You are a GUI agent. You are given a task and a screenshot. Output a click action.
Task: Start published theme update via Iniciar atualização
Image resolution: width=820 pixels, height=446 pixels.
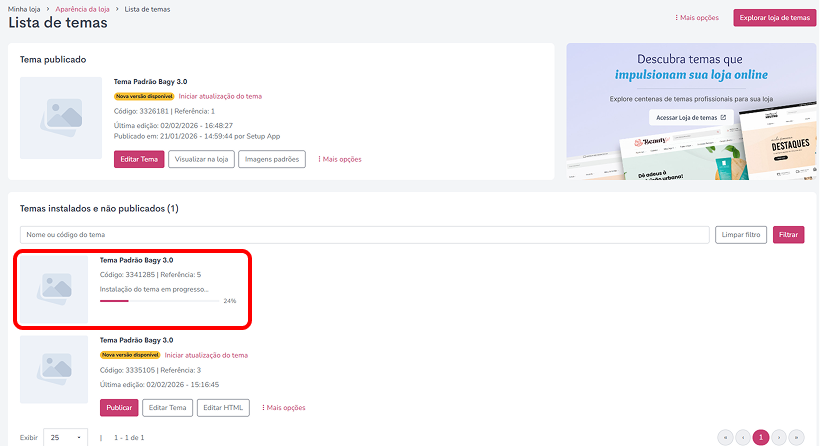(220, 96)
